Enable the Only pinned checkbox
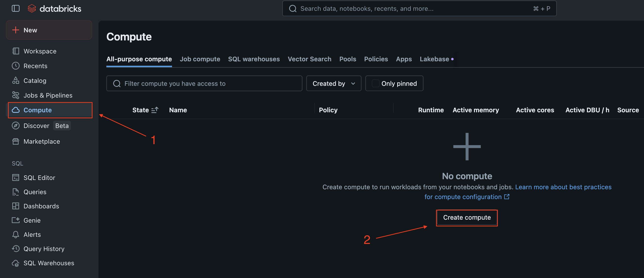 point(375,83)
